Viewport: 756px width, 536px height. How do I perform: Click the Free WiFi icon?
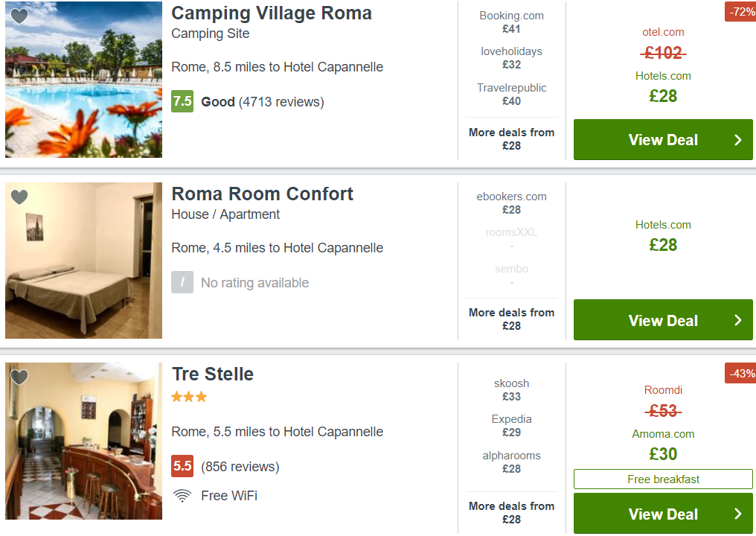pyautogui.click(x=182, y=496)
